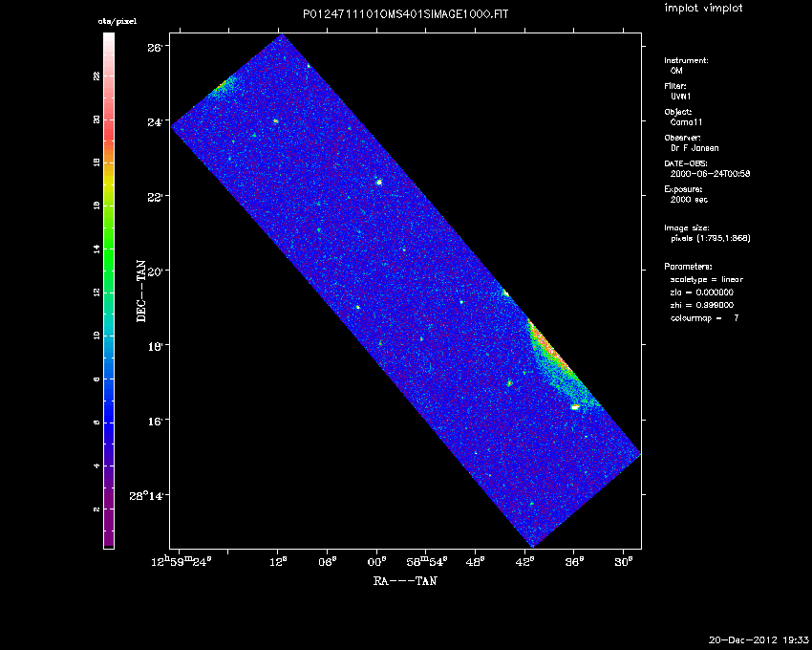Click the 'implot vimplot' header text

[703, 9]
